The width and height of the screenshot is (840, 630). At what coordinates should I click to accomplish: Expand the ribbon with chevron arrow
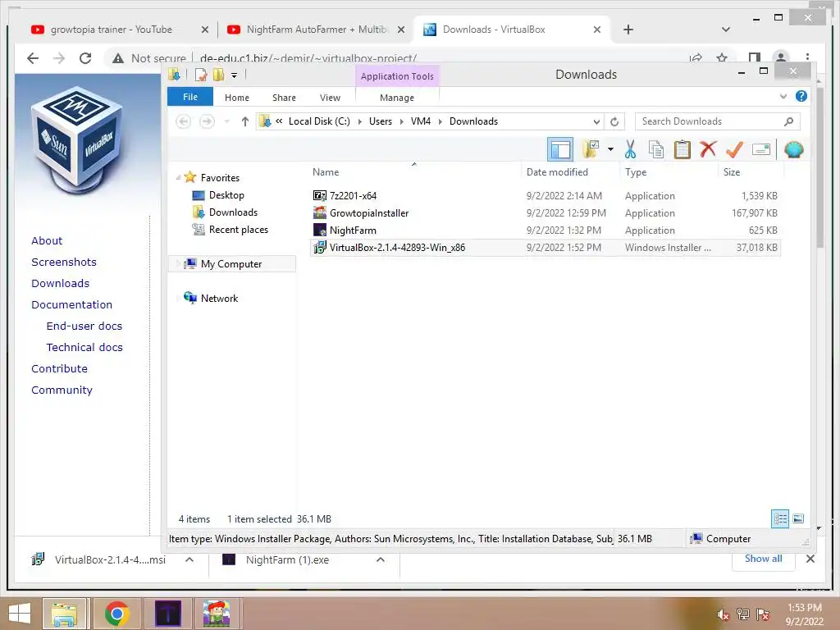[x=783, y=97]
